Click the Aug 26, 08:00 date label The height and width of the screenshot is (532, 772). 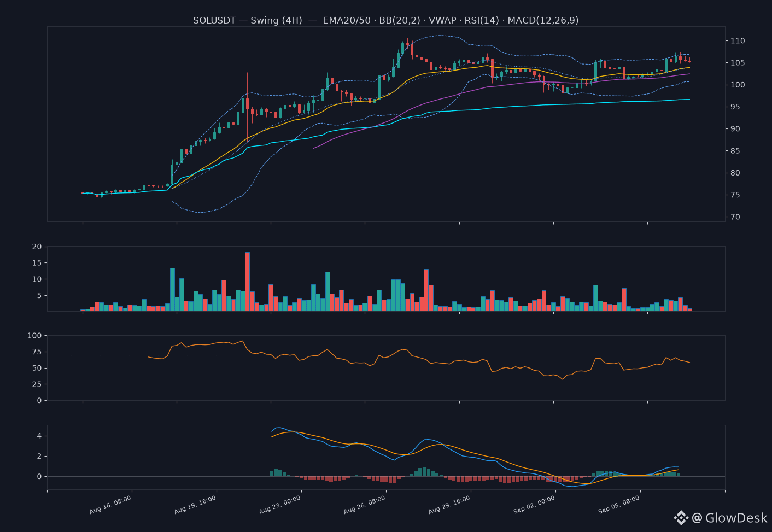365,505
